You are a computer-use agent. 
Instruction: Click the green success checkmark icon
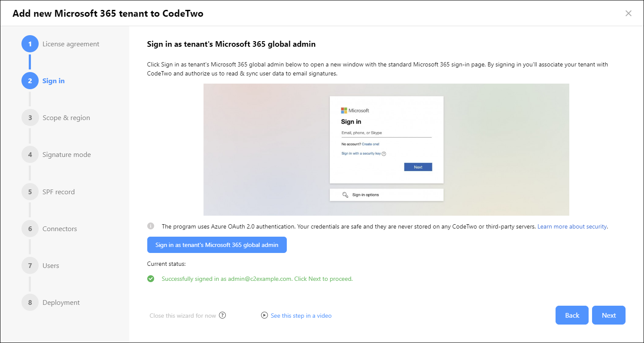click(x=151, y=279)
